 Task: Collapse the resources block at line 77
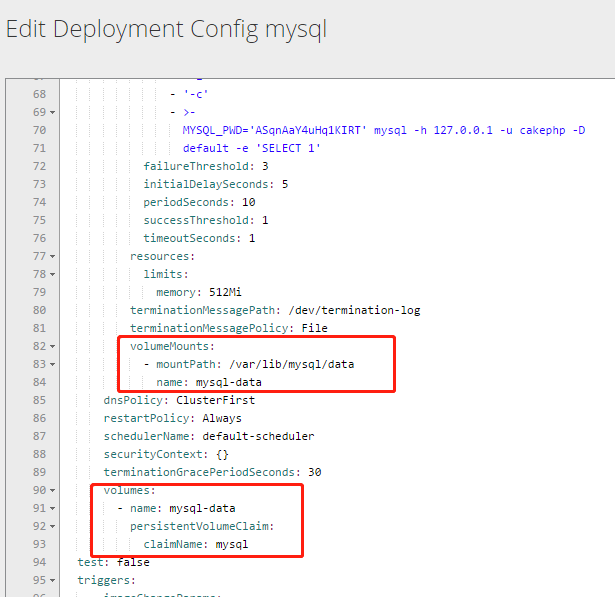tap(52, 256)
